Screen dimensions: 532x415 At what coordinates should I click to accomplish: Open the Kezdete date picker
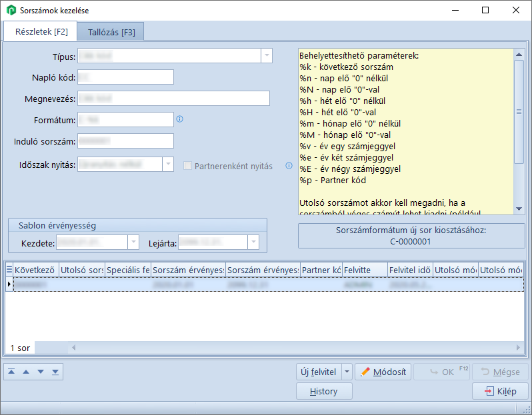(x=133, y=243)
